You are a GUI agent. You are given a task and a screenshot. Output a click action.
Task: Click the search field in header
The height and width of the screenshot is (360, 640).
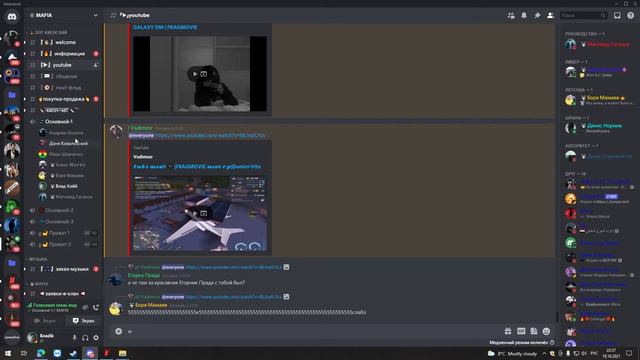tap(583, 16)
